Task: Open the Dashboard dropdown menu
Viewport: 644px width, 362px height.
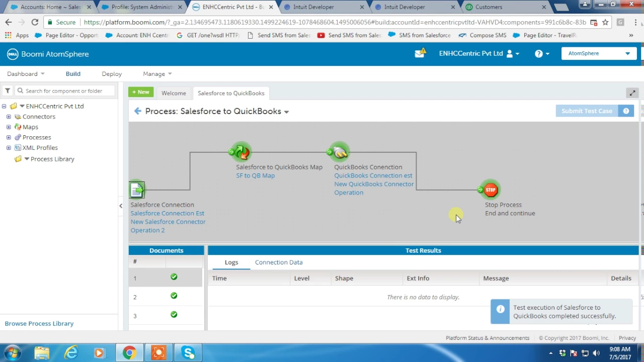Action: 26,74
